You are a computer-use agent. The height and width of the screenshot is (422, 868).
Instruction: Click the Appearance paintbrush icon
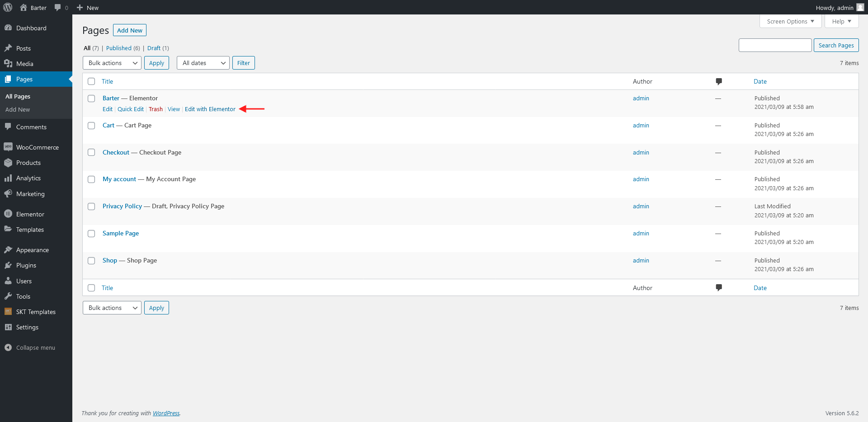click(x=8, y=249)
